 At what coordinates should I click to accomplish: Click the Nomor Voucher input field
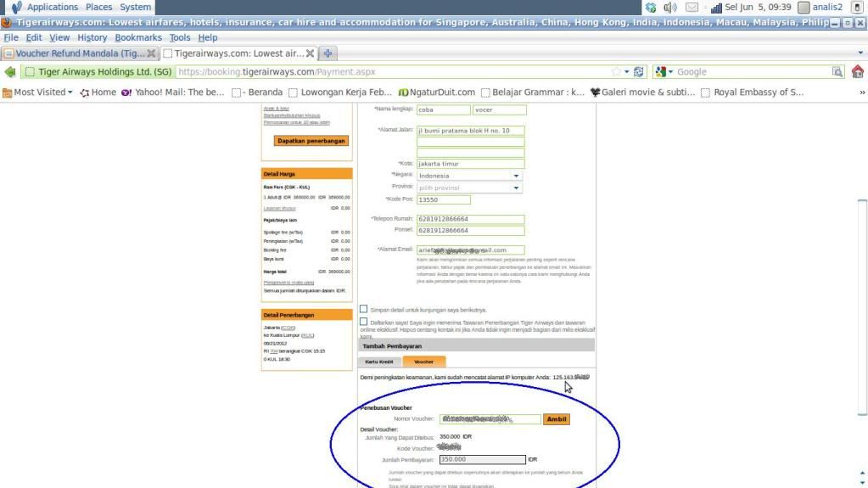tap(490, 419)
